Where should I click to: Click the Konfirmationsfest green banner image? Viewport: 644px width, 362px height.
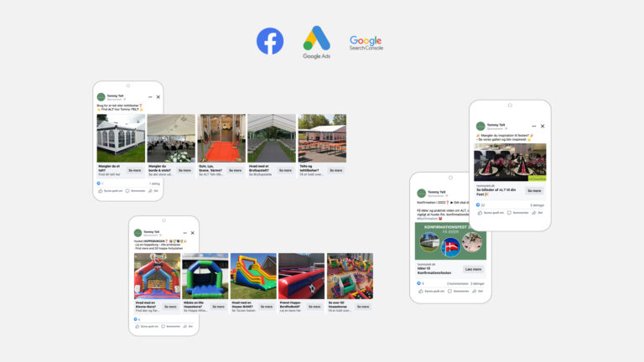(450, 240)
